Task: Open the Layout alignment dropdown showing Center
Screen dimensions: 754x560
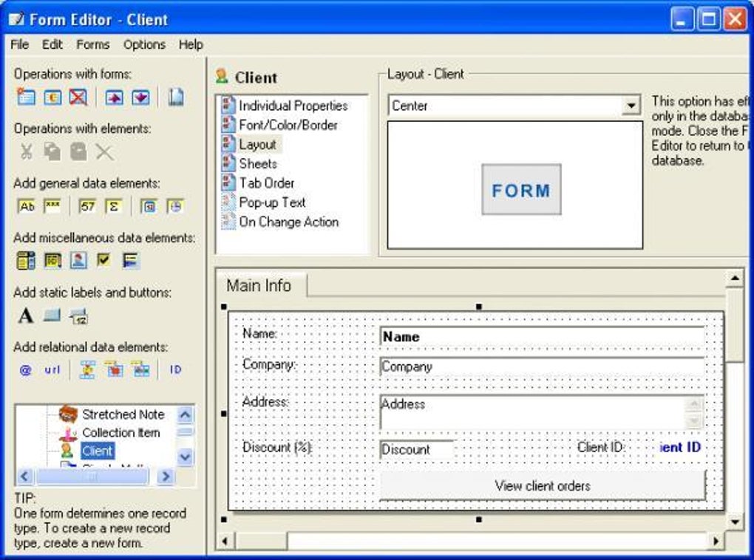Action: [x=632, y=105]
